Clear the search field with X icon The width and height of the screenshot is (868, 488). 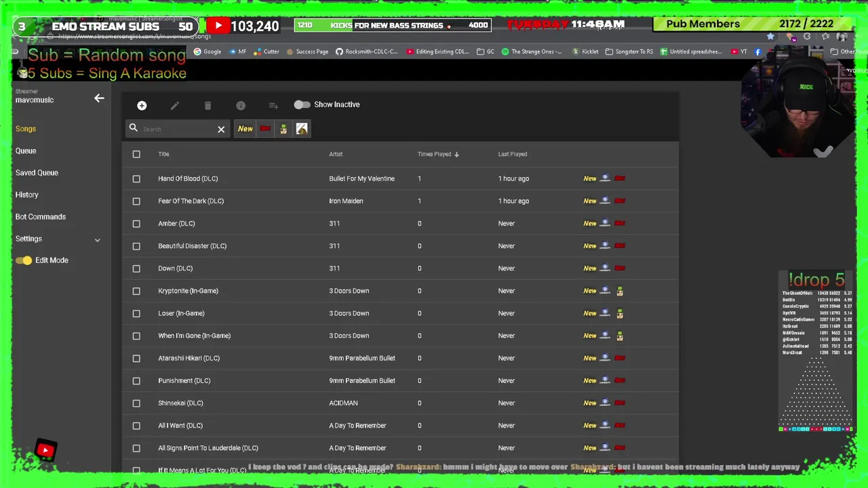click(221, 129)
